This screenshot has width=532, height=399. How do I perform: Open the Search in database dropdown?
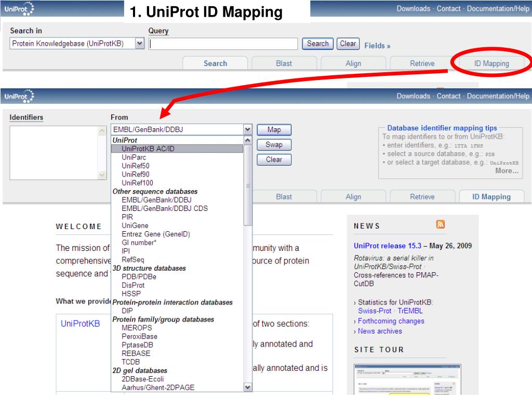77,44
